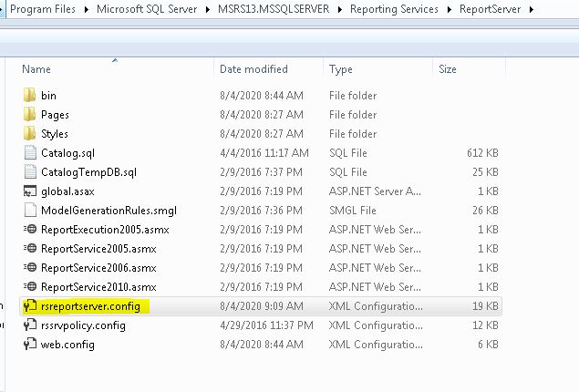Select the web.config file icon
The height and width of the screenshot is (392, 579).
(29, 345)
